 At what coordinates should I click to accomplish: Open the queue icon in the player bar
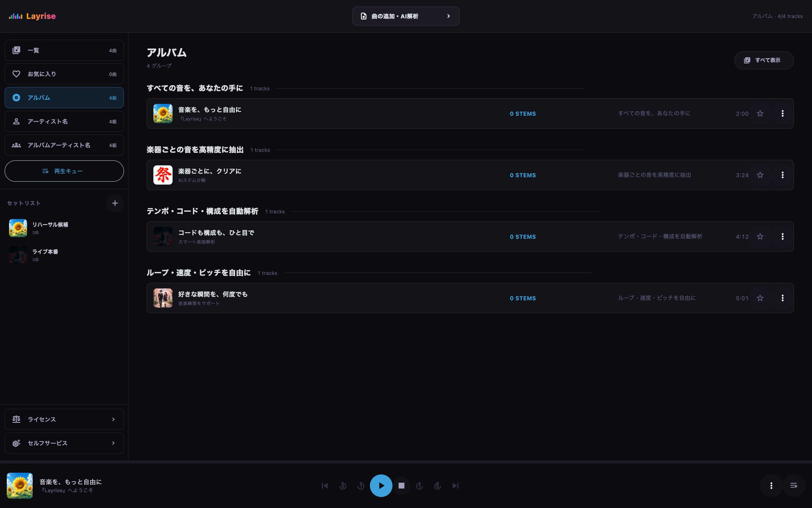point(794,485)
